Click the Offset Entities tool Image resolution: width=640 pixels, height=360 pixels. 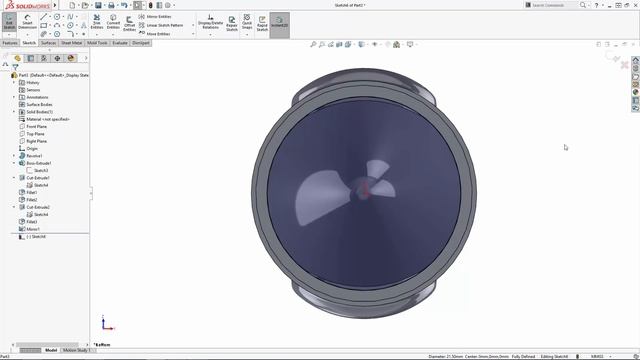tap(129, 23)
